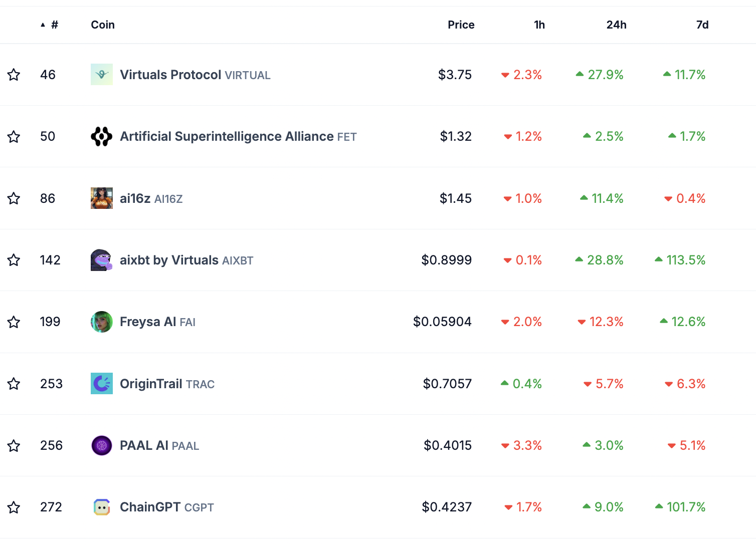The height and width of the screenshot is (545, 756).
Task: Favorite Virtuals Protocol using its star
Action: coord(14,74)
